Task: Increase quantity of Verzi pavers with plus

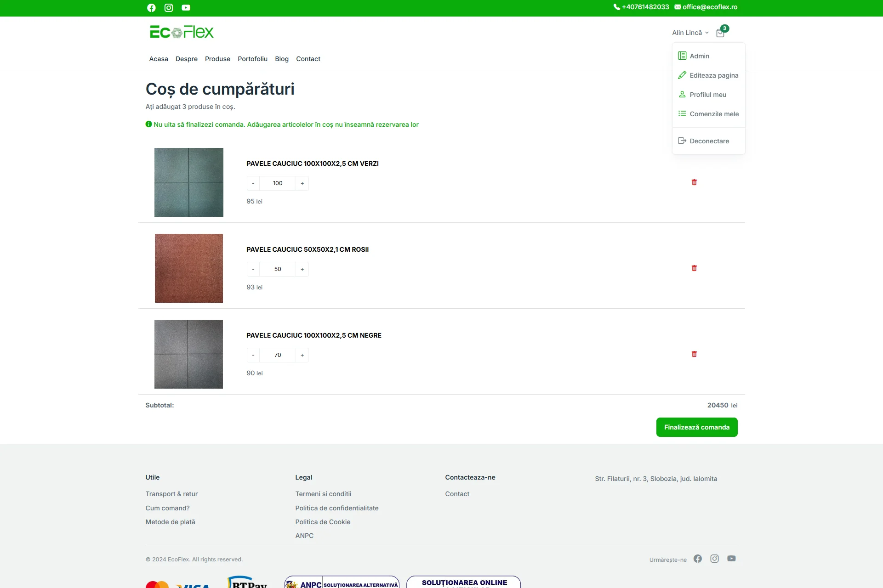Action: pos(302,183)
